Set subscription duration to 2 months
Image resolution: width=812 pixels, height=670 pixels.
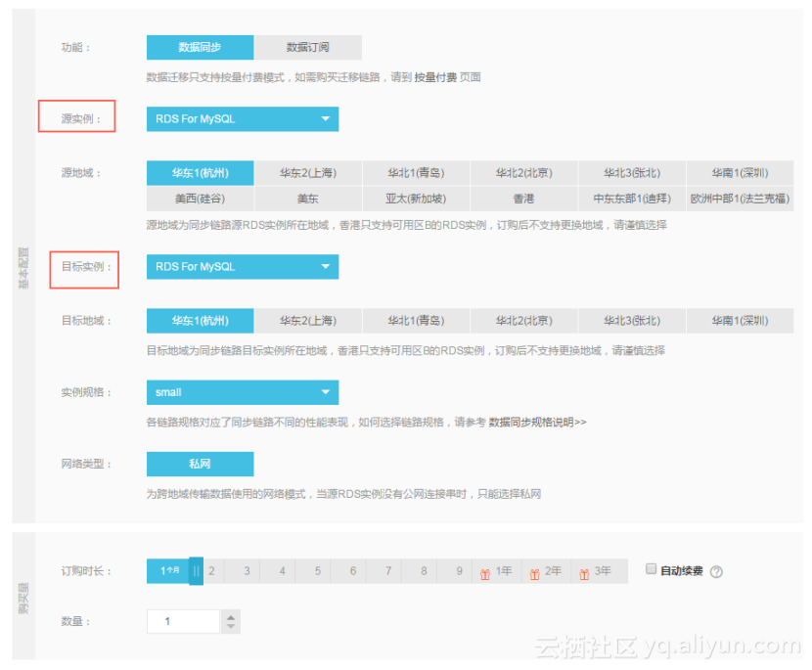[212, 571]
